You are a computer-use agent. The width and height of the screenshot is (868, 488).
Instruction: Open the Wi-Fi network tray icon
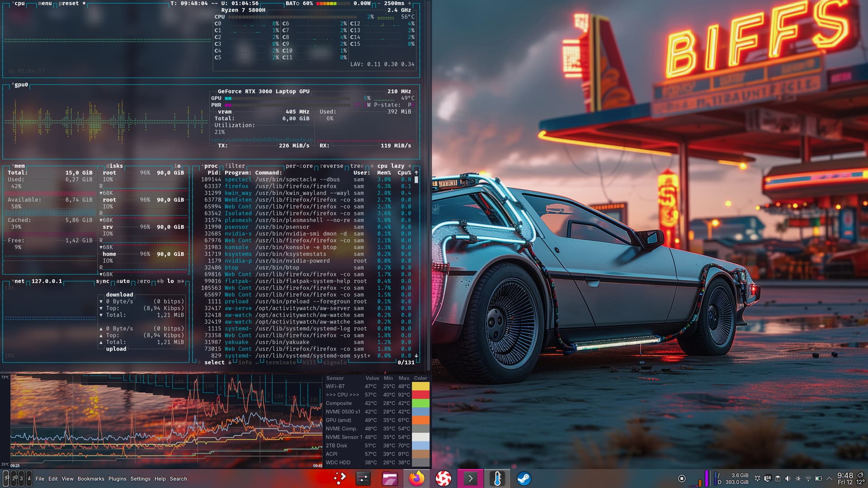808,479
